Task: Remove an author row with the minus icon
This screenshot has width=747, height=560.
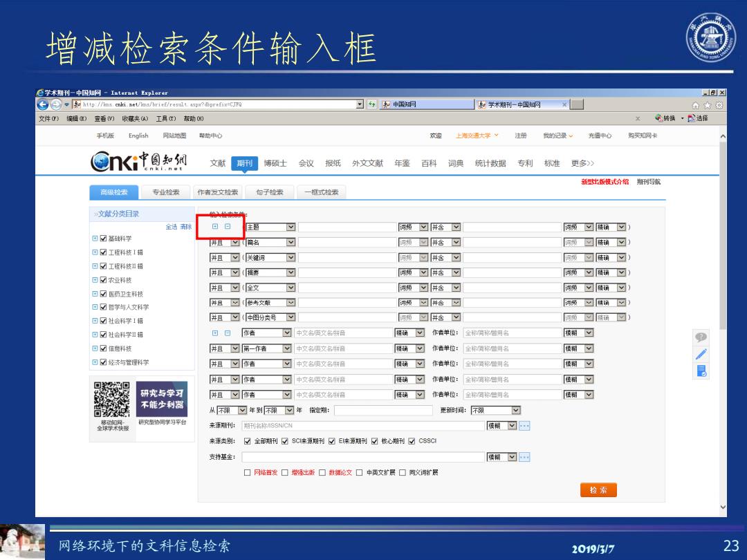Action: click(228, 333)
